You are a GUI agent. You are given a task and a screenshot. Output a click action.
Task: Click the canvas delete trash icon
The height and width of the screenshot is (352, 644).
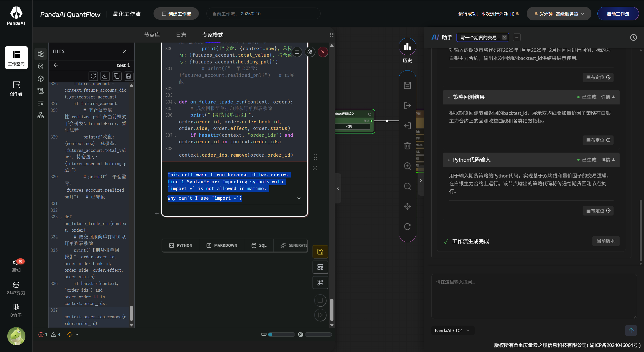pyautogui.click(x=407, y=146)
